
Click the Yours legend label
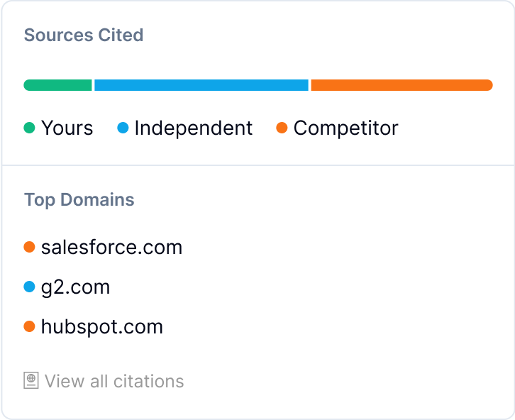pyautogui.click(x=67, y=128)
